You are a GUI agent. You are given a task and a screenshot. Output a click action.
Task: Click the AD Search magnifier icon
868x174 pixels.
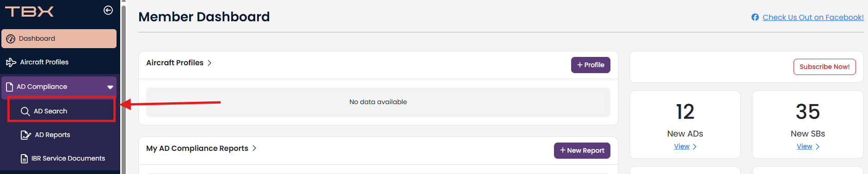[x=25, y=111]
